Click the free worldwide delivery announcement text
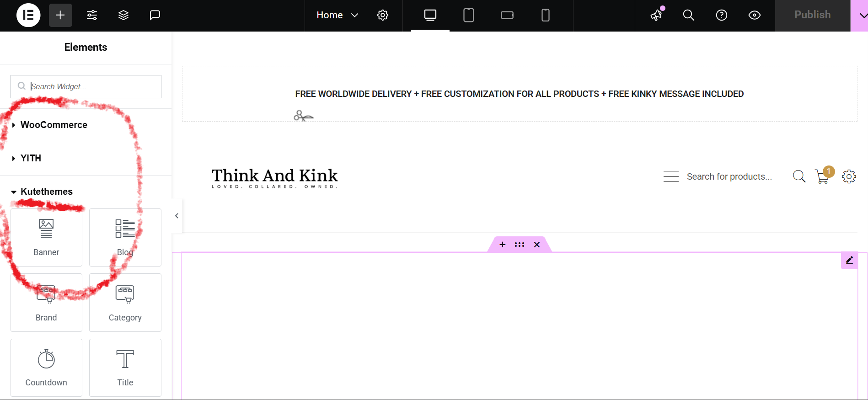This screenshot has height=400, width=868. pyautogui.click(x=520, y=94)
